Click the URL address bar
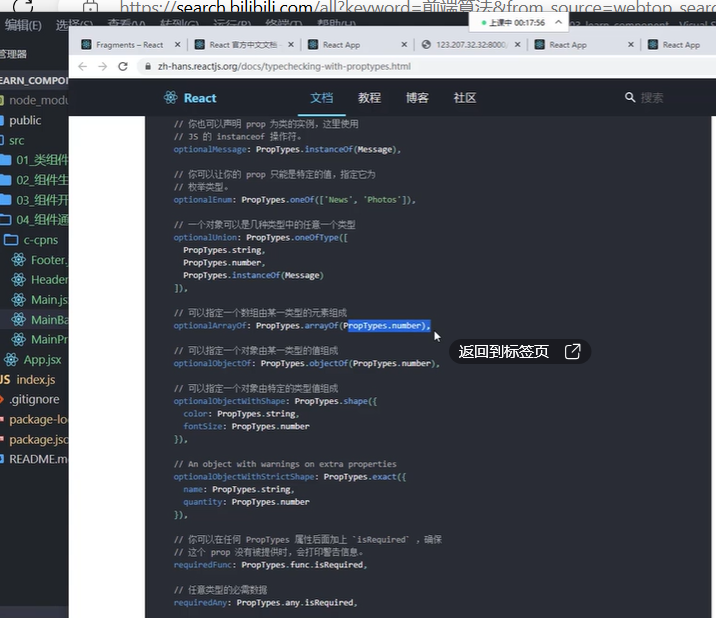Screen dimensions: 716x618 [425, 67]
